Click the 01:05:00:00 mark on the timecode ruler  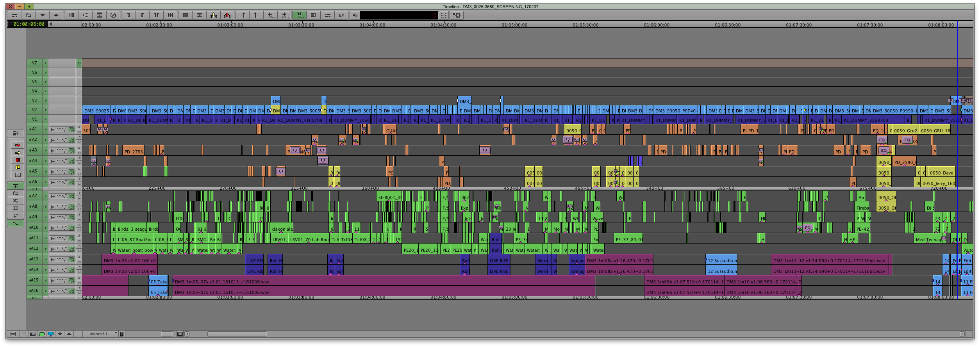point(514,25)
